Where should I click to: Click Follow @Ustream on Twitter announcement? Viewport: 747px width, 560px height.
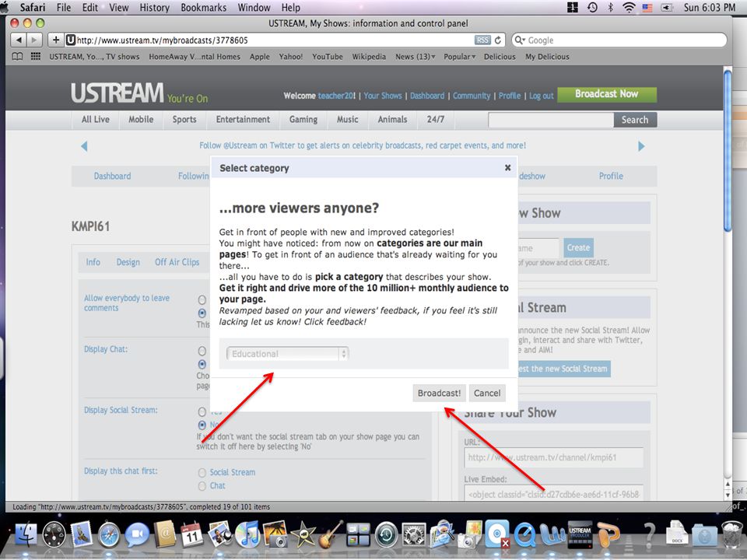tap(363, 145)
